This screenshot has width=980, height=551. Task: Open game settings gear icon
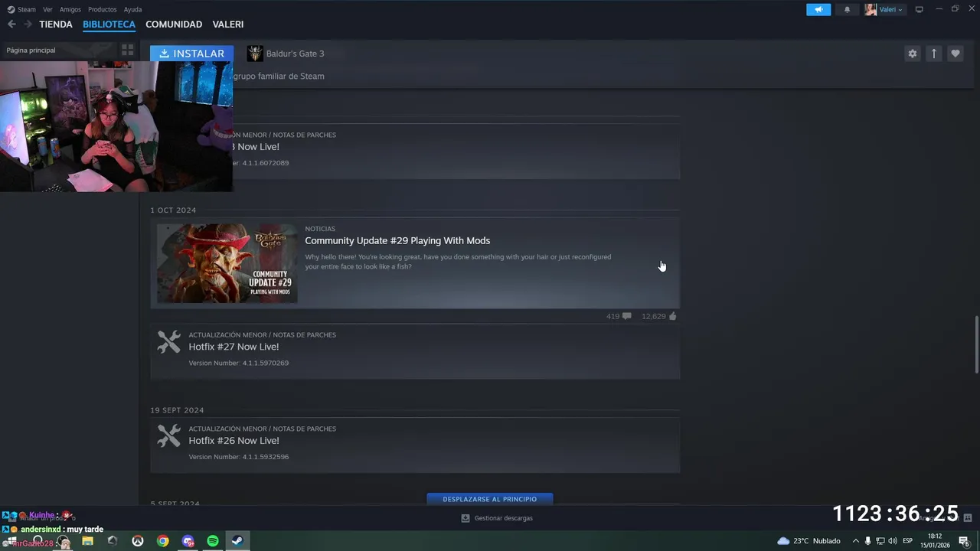(912, 54)
